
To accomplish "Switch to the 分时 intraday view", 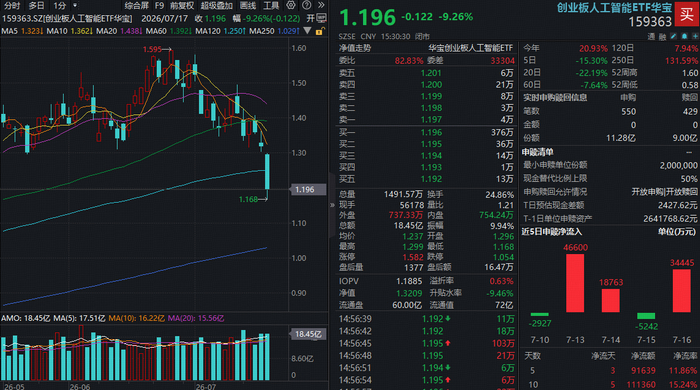I will (x=12, y=5).
